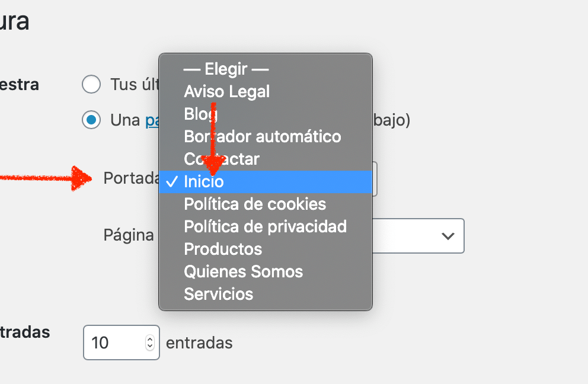Select the 'Tus últimas' radio button

click(x=91, y=84)
